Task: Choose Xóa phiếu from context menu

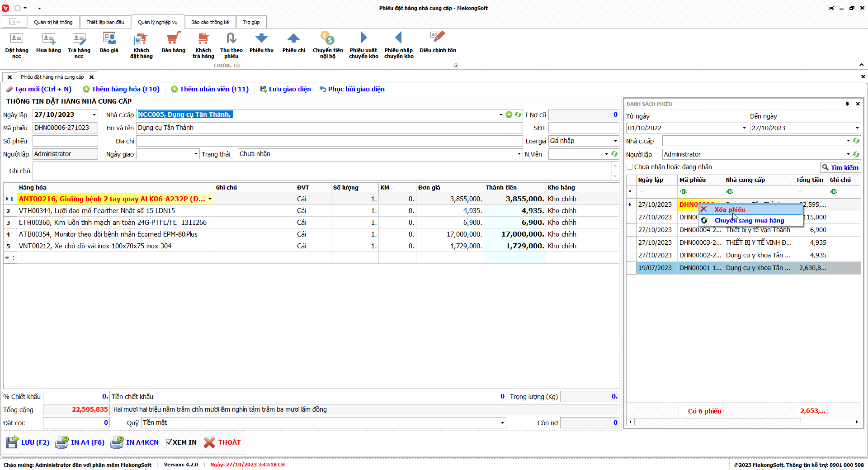Action: tap(729, 209)
